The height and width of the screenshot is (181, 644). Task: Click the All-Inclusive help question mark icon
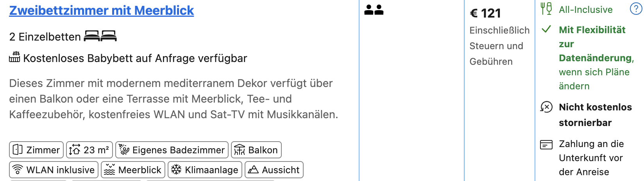(636, 9)
